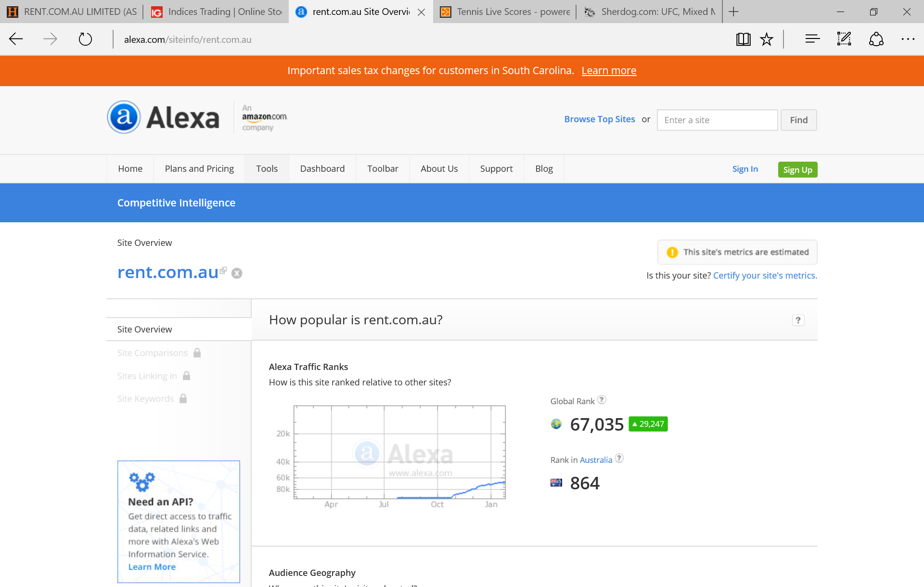The width and height of the screenshot is (924, 587).
Task: Go back with the browser back arrow
Action: tap(16, 39)
